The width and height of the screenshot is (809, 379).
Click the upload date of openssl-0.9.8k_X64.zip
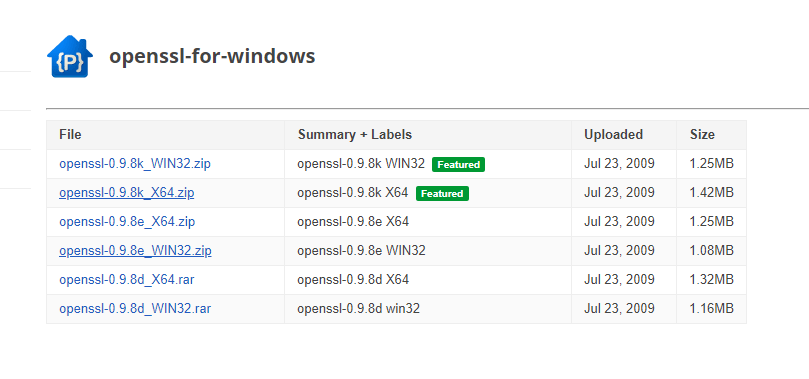click(x=619, y=193)
